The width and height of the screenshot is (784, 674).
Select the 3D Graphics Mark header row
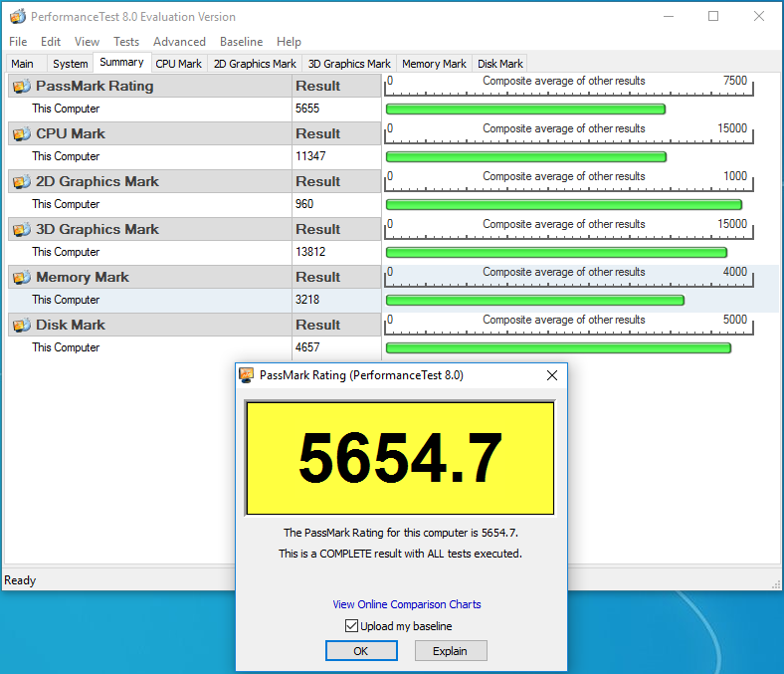(194, 229)
